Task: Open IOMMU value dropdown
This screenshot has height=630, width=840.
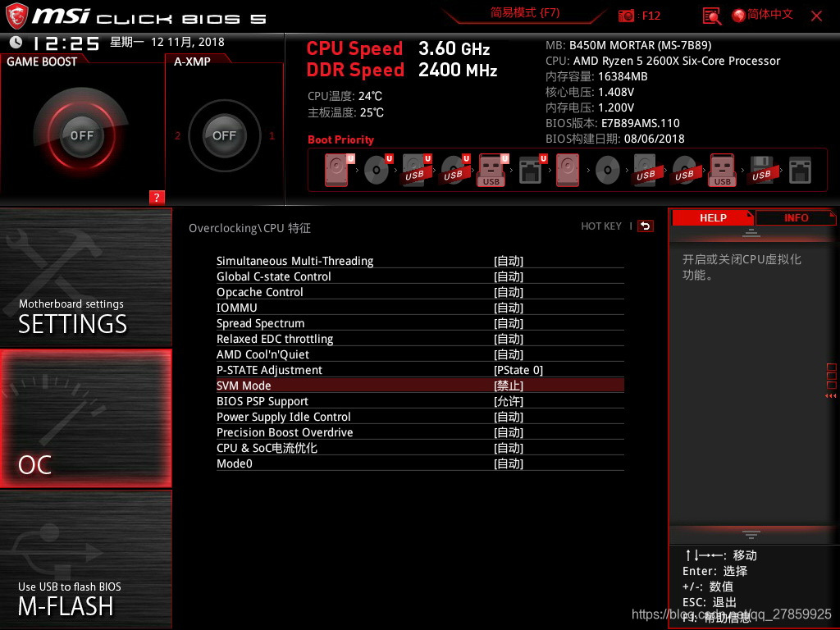Action: (508, 308)
